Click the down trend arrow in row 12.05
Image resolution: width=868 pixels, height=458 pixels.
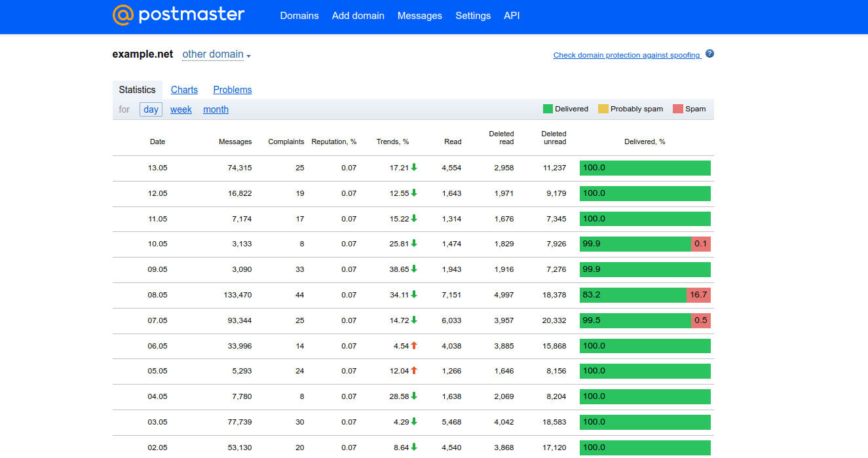[x=414, y=193]
